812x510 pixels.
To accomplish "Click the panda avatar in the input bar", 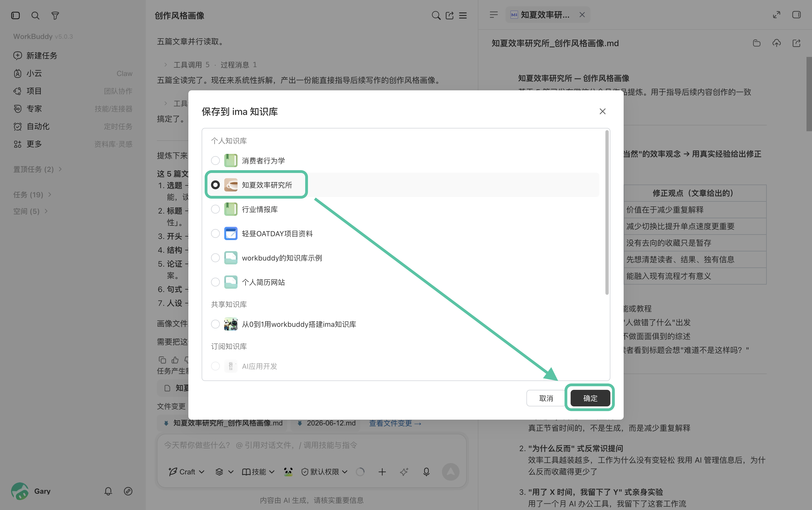I will 288,472.
